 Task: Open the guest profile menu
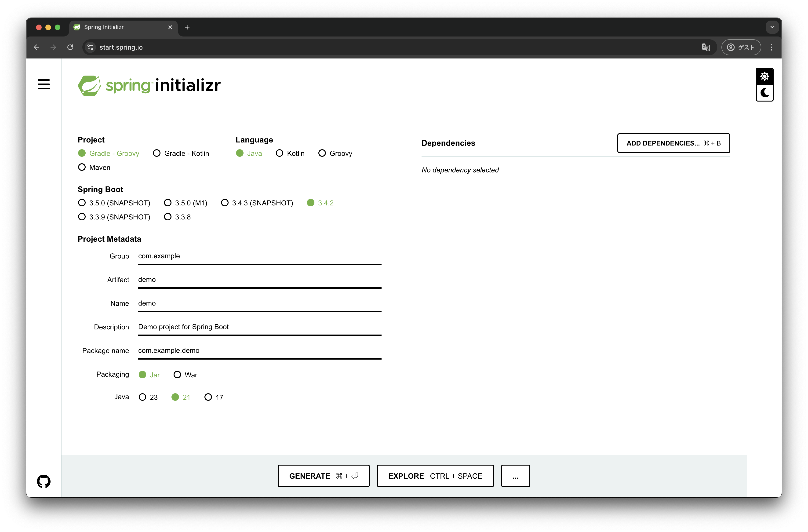tap(741, 47)
